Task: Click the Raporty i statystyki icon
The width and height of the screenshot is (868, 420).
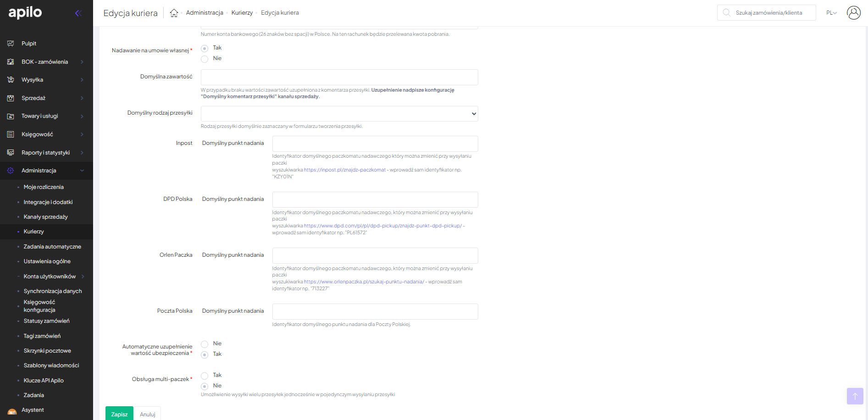Action: 11,153
